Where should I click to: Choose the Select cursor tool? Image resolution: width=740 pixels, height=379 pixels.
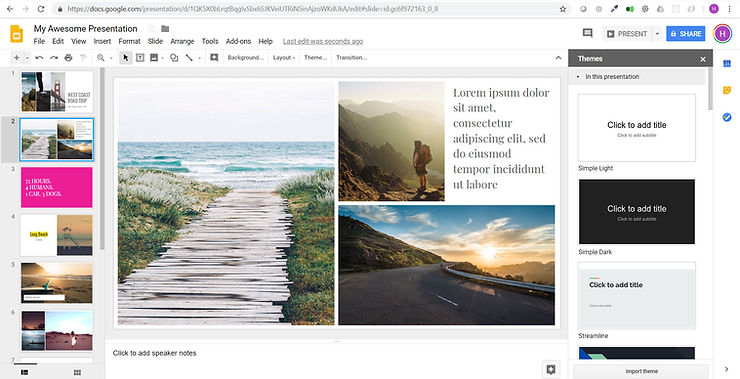125,58
